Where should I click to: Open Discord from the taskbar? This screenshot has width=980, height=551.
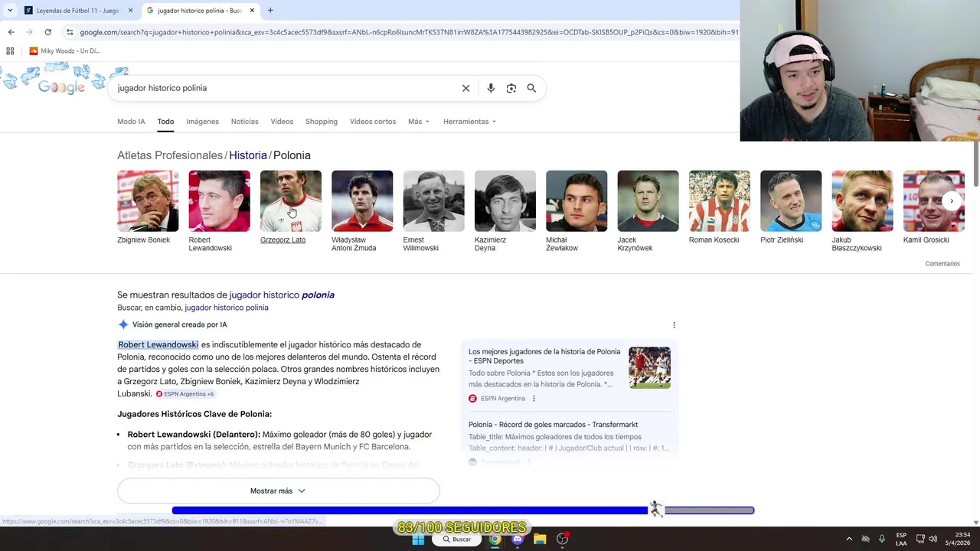point(518,539)
